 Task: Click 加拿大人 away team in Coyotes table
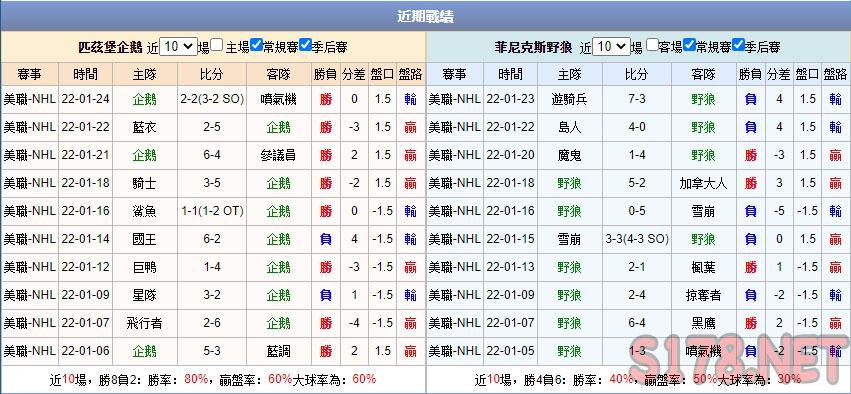pos(703,183)
